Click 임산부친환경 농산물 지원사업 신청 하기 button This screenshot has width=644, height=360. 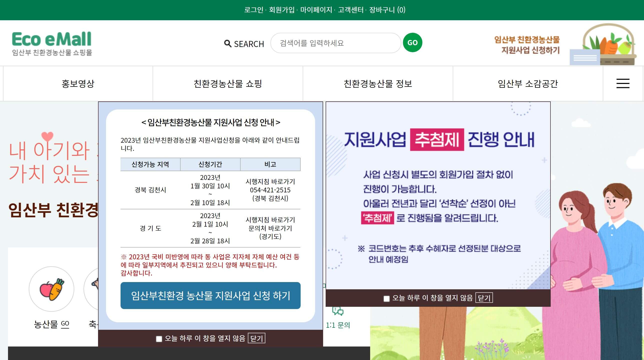210,296
